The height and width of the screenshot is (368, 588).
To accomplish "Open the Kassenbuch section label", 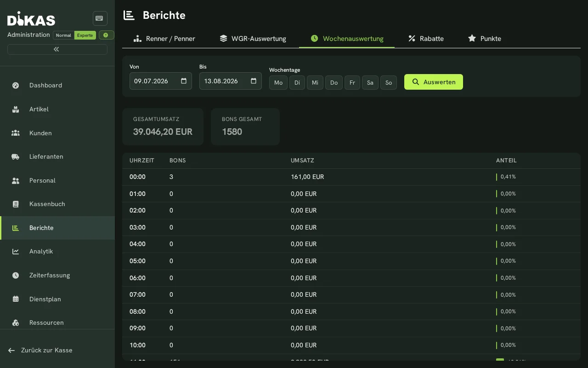I will coord(47,204).
